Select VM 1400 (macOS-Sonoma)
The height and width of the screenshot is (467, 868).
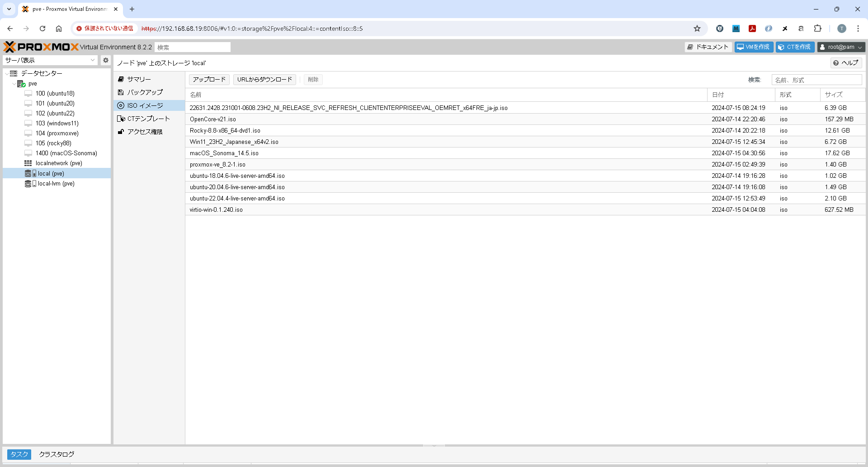tap(57, 153)
